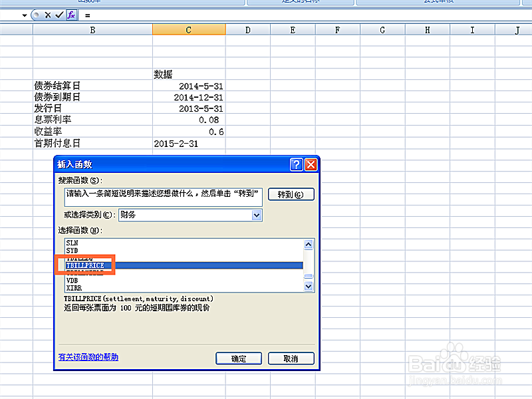Click the 转到 (Go) button
This screenshot has width=532, height=399.
click(x=291, y=194)
